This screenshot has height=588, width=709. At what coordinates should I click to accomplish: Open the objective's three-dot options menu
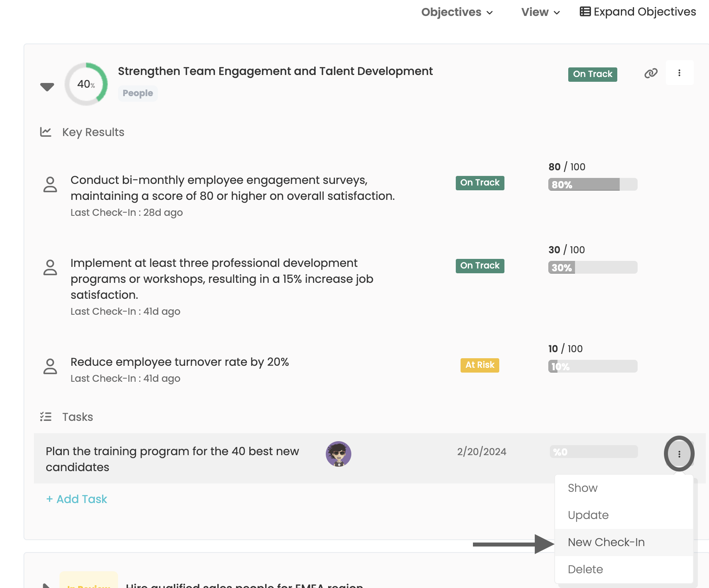[x=679, y=73]
